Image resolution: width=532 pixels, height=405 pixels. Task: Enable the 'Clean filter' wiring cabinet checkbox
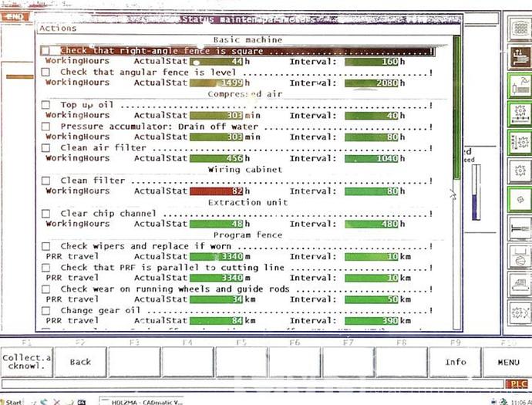point(45,181)
